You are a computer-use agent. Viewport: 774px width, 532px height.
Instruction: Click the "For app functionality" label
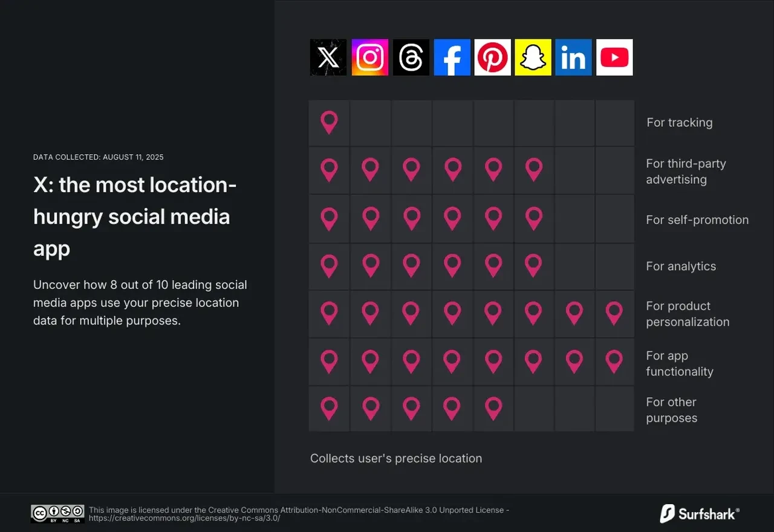[x=680, y=364]
